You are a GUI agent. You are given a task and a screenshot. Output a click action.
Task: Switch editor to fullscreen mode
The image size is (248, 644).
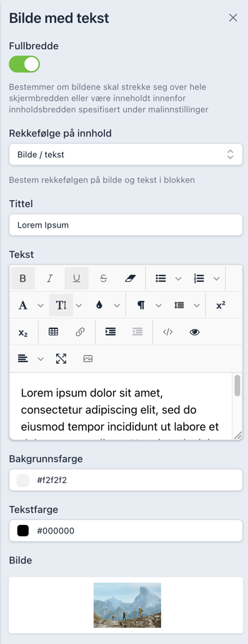[x=61, y=359]
